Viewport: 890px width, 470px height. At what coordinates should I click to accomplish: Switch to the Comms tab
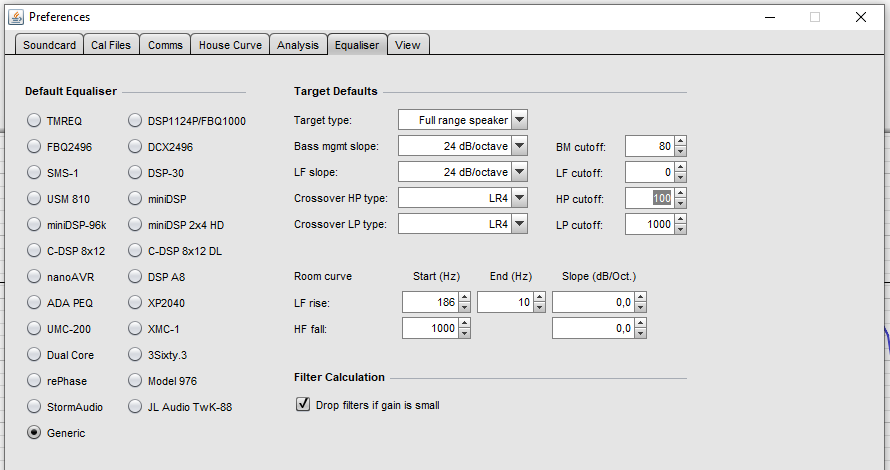[x=165, y=45]
